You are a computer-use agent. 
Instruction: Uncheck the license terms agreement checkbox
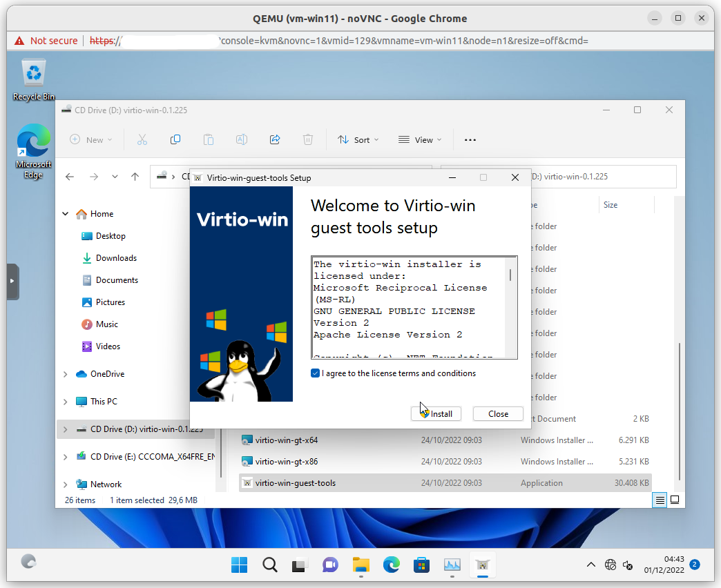click(x=315, y=373)
